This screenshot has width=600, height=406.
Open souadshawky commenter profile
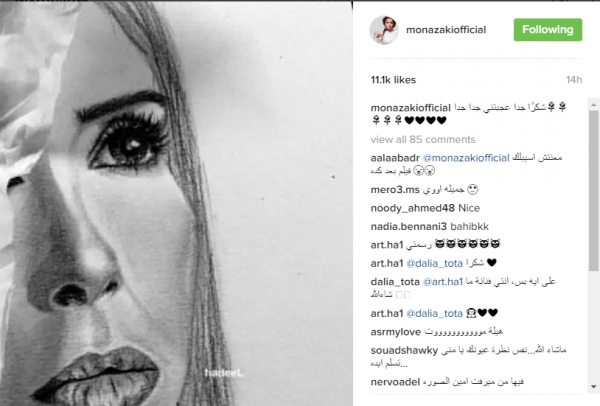(404, 350)
